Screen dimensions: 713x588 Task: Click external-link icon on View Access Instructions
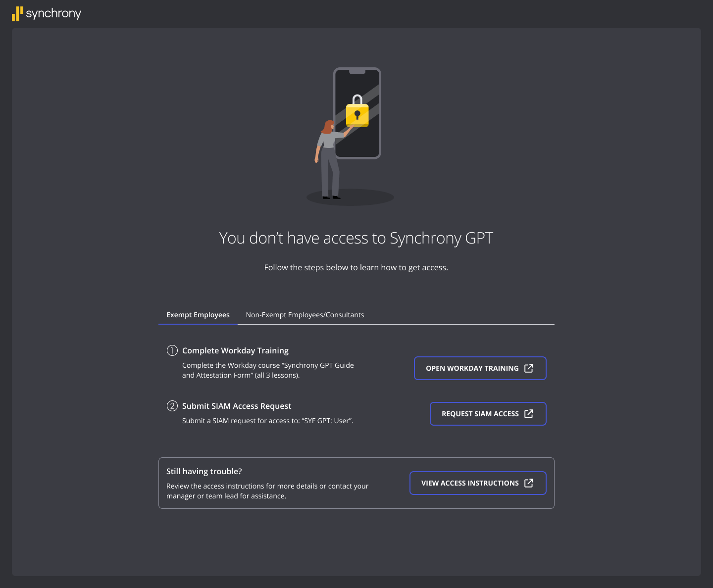(529, 483)
